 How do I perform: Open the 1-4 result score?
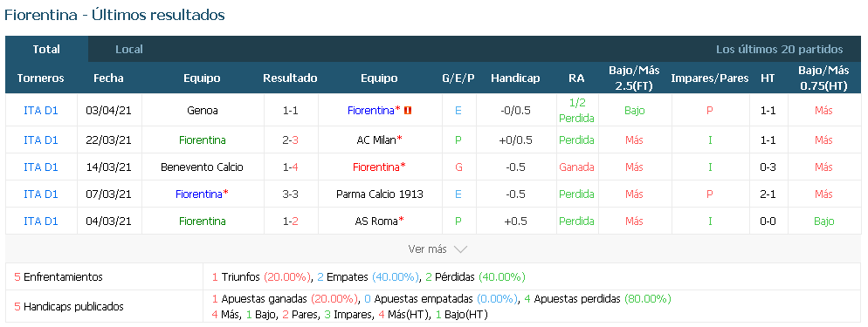point(291,167)
